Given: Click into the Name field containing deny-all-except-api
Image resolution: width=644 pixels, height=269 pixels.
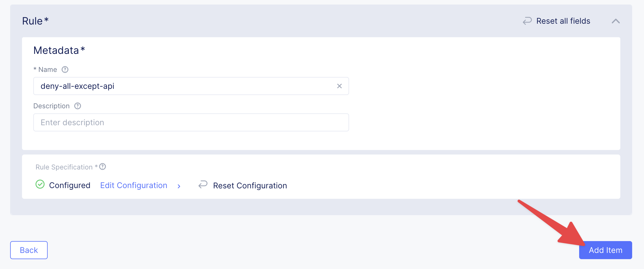Looking at the screenshot, I should 186,86.
